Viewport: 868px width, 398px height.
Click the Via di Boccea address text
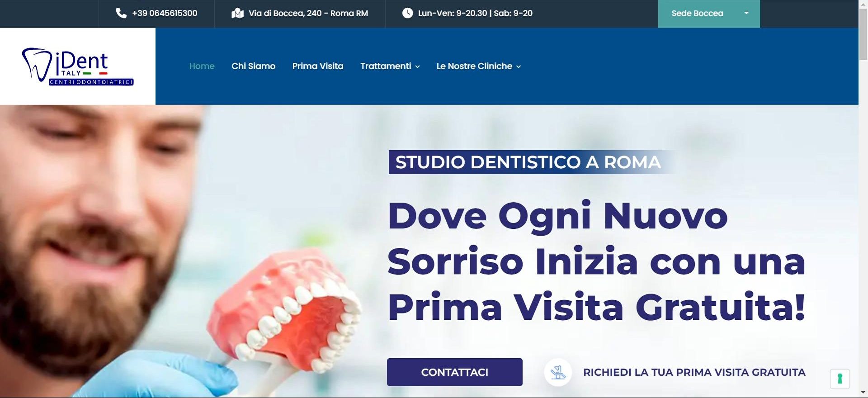pyautogui.click(x=308, y=13)
